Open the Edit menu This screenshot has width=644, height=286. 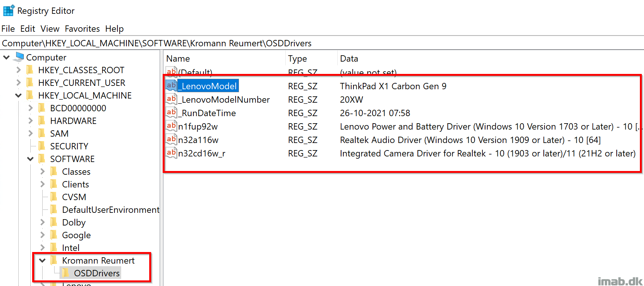[28, 29]
